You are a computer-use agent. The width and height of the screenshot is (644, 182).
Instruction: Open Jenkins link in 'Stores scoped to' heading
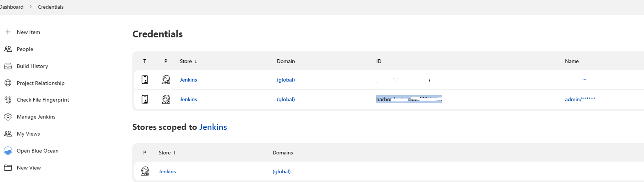[x=213, y=127]
